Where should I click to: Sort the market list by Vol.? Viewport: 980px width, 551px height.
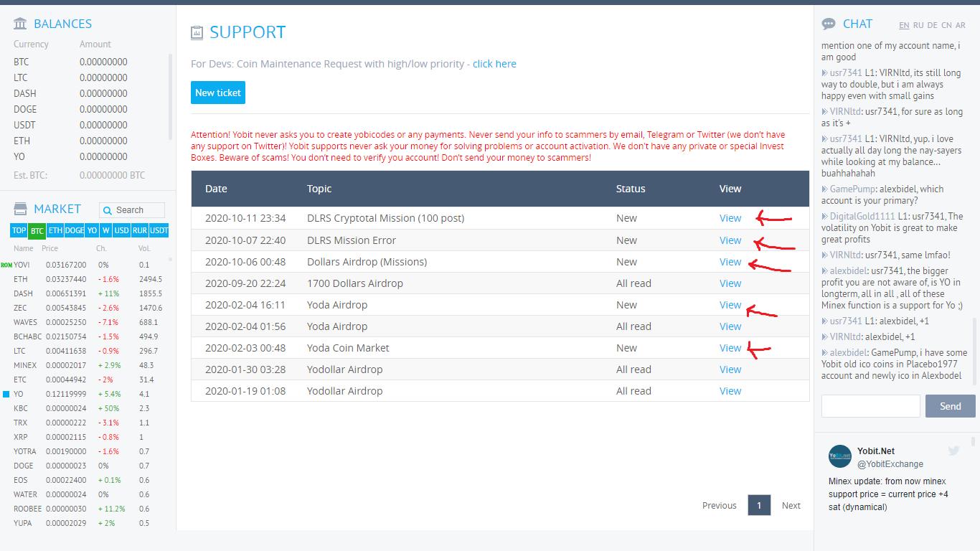pyautogui.click(x=144, y=248)
